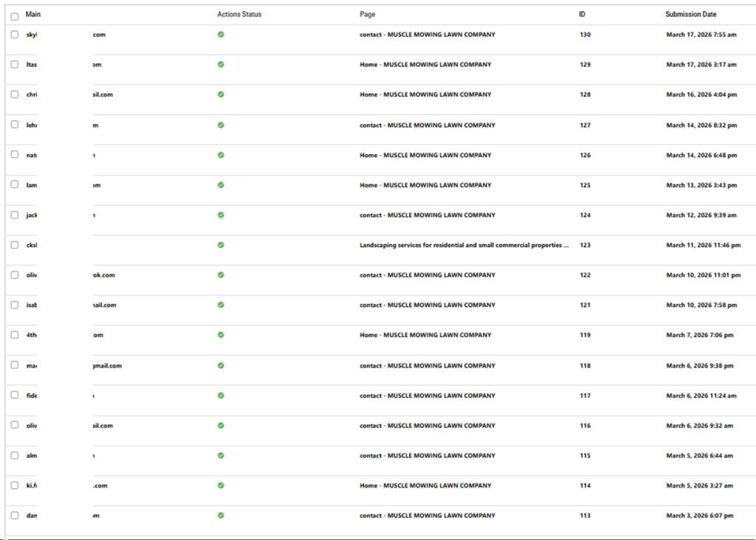Click green status icon for submission 130
Image resolution: width=756 pixels, height=540 pixels.
(x=221, y=35)
